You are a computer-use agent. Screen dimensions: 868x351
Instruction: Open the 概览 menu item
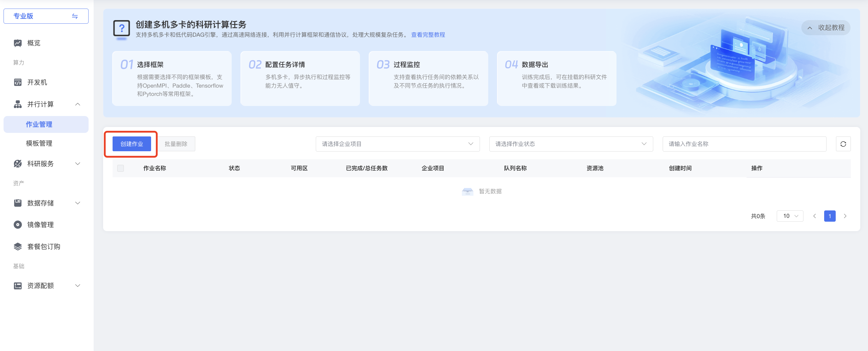[46, 43]
